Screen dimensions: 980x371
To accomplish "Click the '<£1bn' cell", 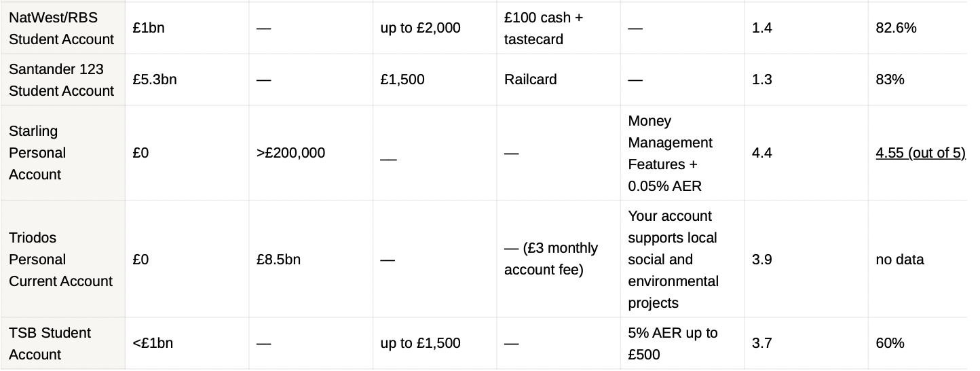I will coord(187,343).
